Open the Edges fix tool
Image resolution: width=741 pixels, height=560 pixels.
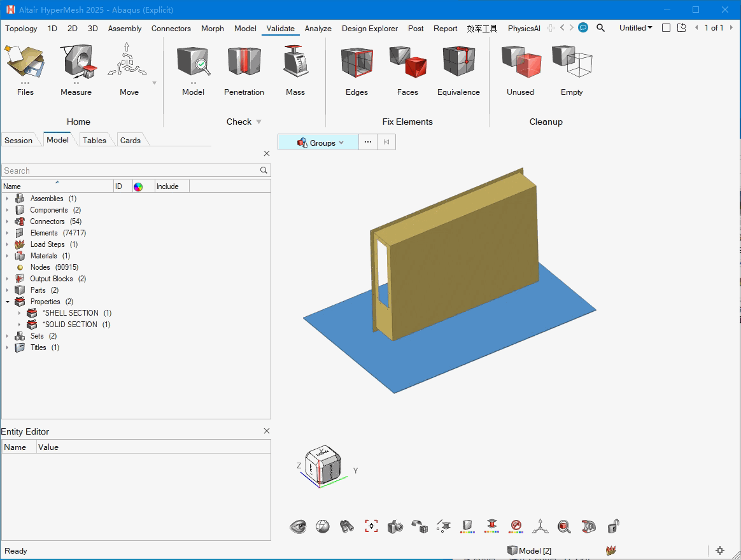click(356, 69)
